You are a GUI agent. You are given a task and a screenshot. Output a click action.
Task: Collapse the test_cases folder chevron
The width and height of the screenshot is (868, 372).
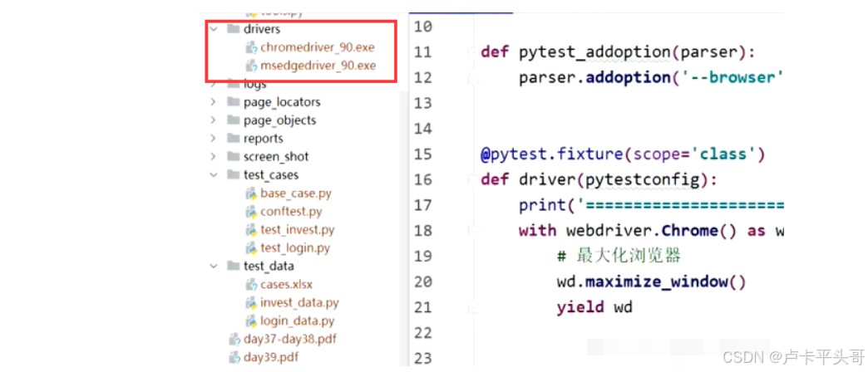tap(214, 174)
